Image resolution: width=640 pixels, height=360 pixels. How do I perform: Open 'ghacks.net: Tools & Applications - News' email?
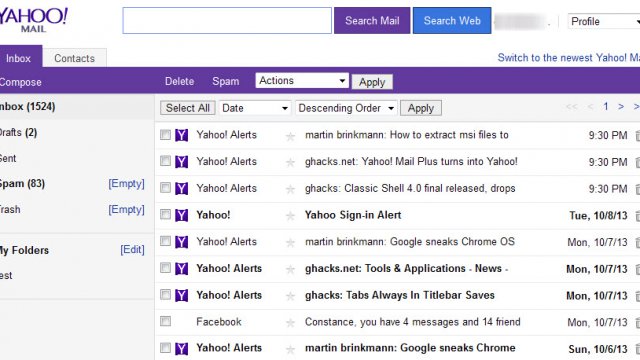click(406, 269)
